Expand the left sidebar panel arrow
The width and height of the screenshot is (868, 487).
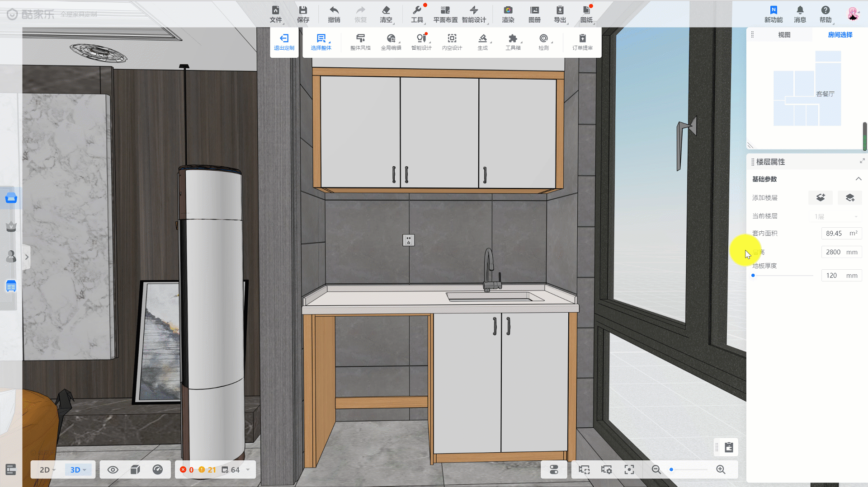pyautogui.click(x=27, y=257)
